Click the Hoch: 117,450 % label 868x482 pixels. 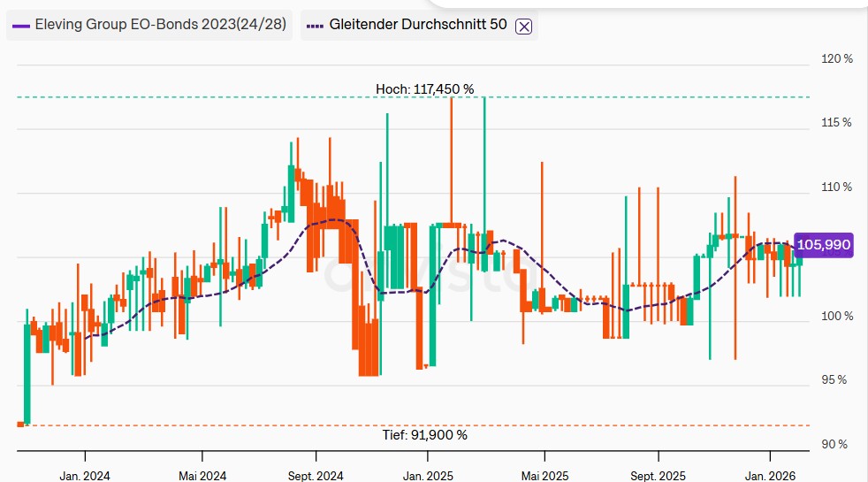coord(424,89)
